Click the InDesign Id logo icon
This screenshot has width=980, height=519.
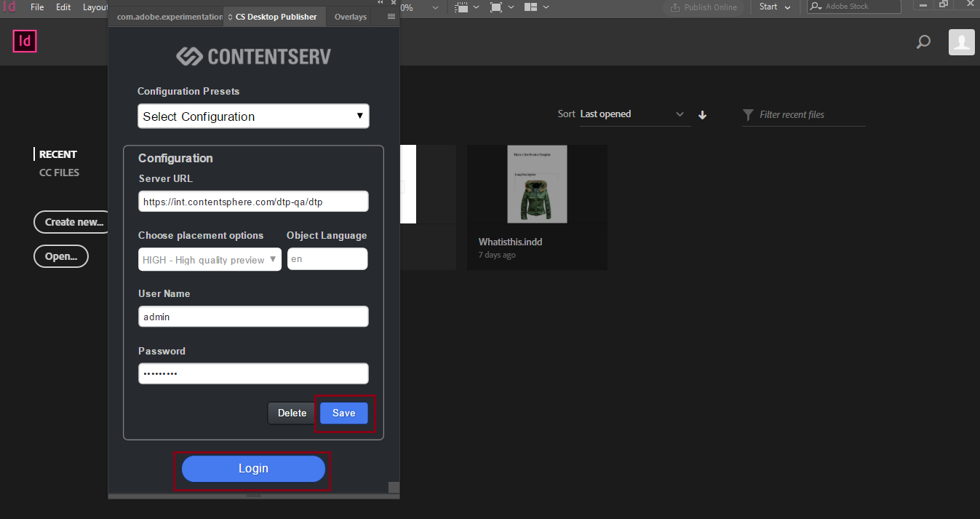[25, 41]
